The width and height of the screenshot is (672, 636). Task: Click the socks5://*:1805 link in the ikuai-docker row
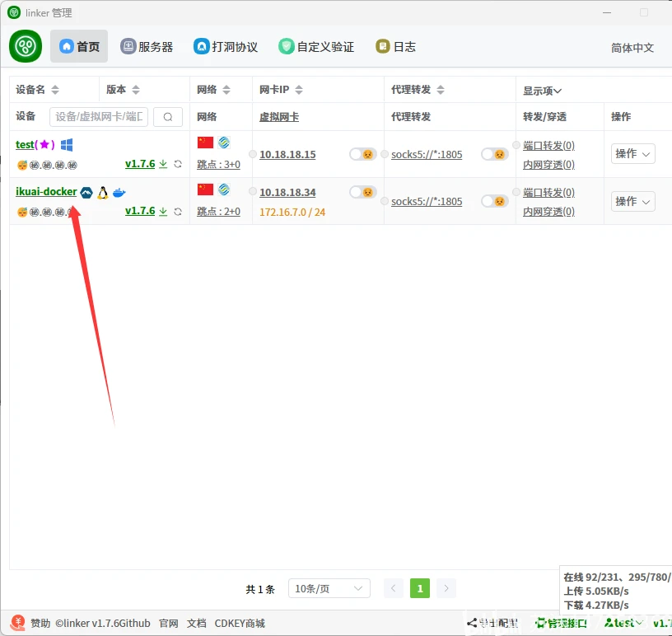(x=427, y=202)
